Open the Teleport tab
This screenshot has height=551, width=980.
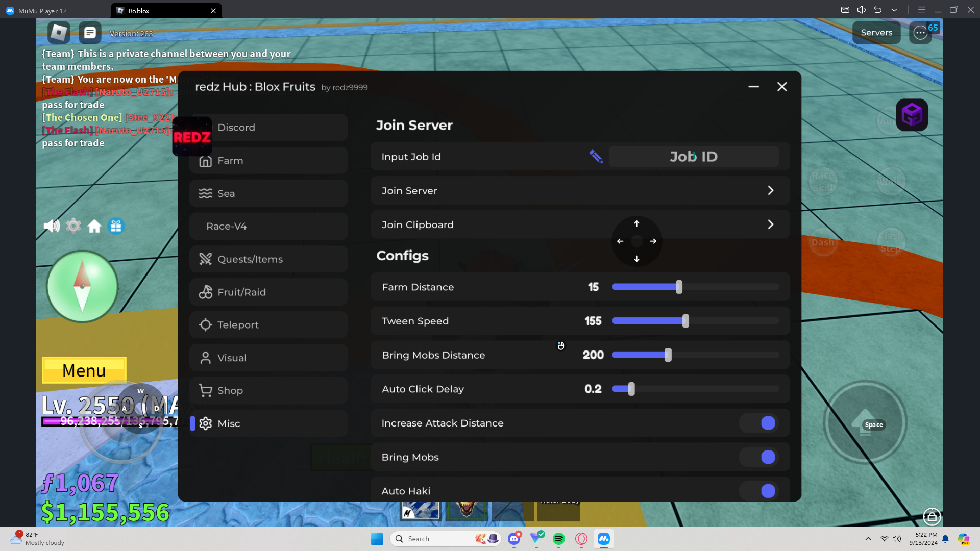268,325
